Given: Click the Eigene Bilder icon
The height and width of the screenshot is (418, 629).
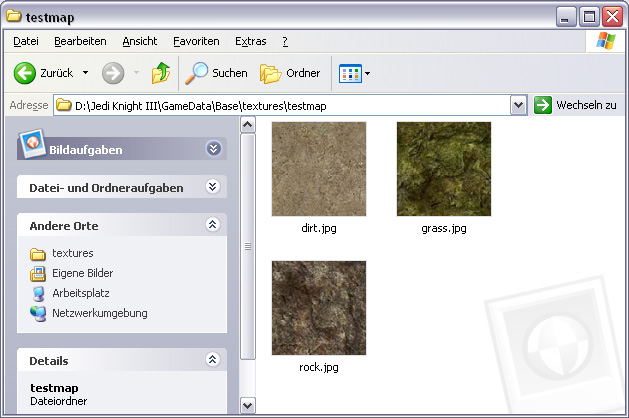Looking at the screenshot, I should [x=38, y=274].
